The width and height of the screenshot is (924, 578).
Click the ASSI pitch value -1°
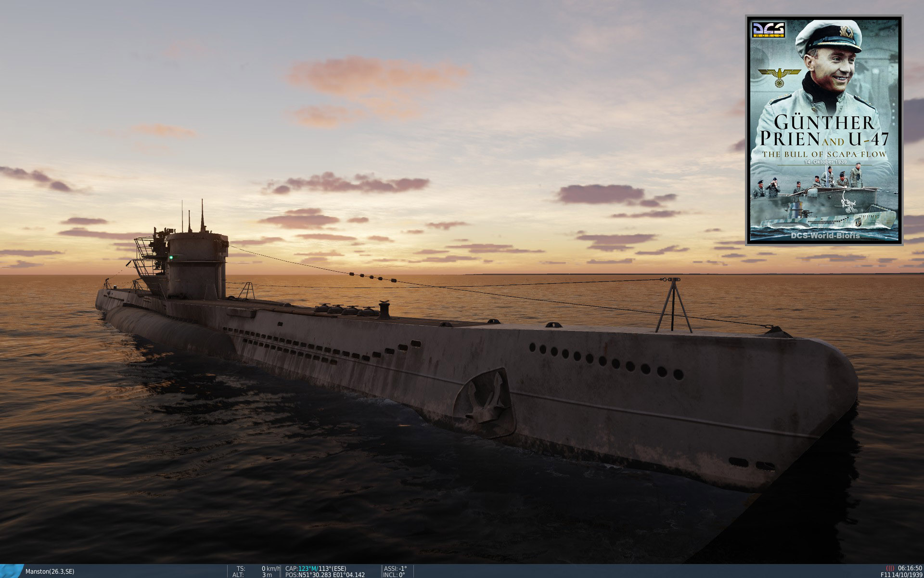click(x=402, y=568)
